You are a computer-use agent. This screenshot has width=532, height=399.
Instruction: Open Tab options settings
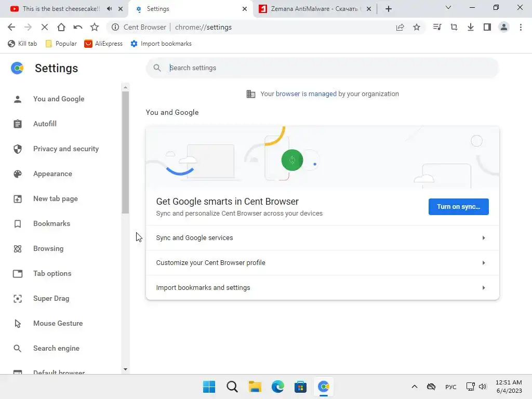tap(52, 273)
